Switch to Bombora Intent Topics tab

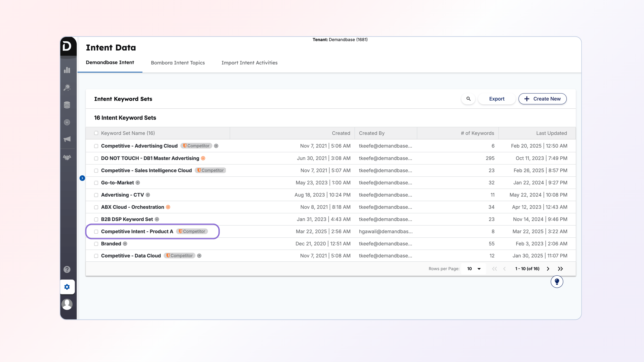(178, 63)
